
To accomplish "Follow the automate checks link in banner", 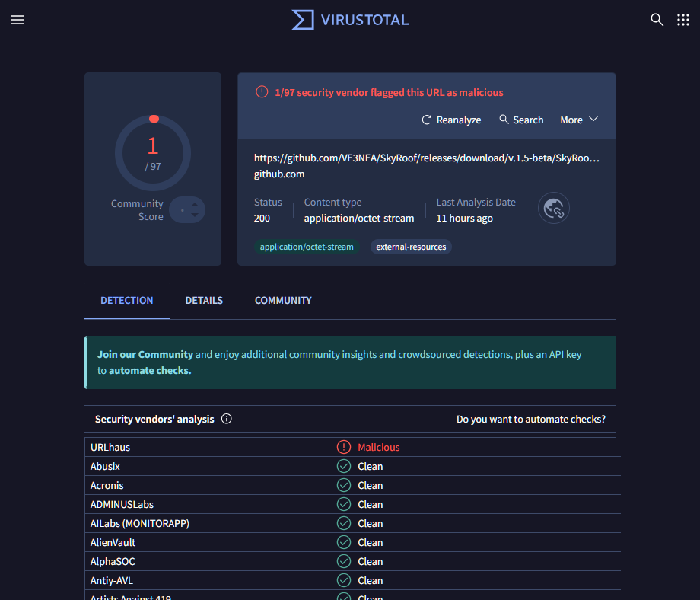I will click(150, 370).
